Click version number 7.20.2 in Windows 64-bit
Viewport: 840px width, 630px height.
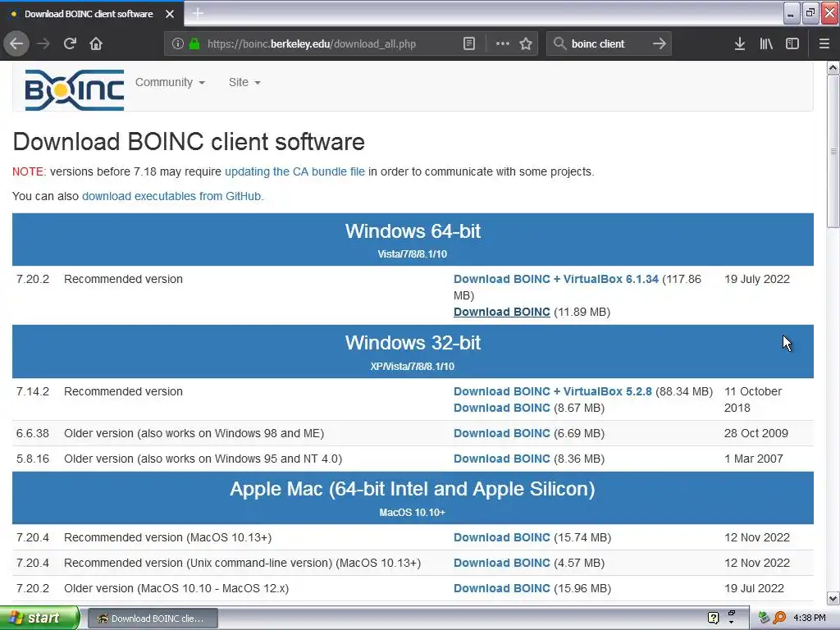point(33,279)
